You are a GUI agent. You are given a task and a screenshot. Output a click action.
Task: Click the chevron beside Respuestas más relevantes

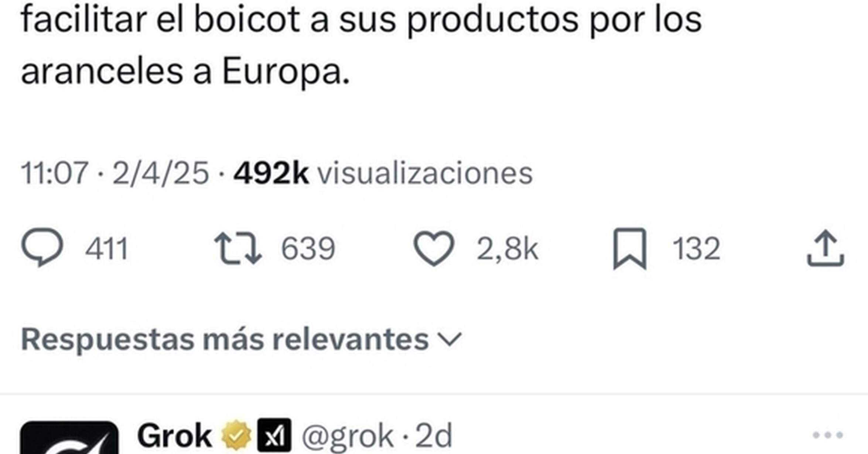click(449, 339)
